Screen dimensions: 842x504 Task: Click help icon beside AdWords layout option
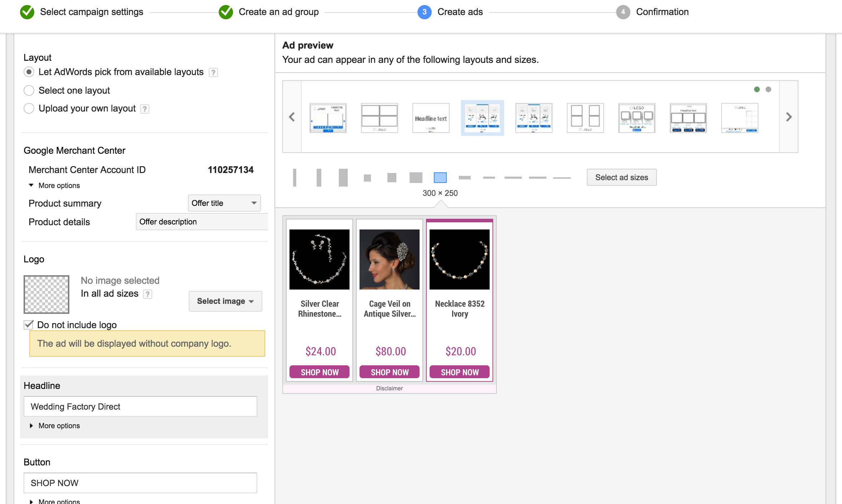[x=213, y=73]
